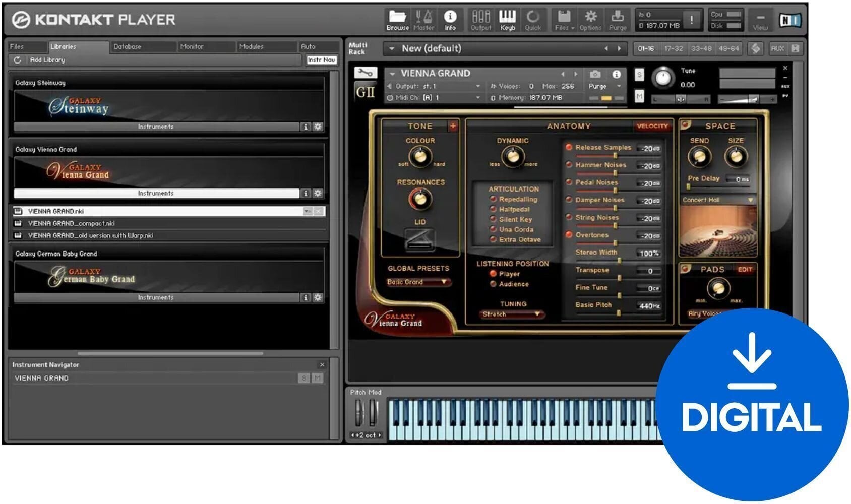Screen dimensions: 851x504
Task: Expand the Stretch tuning dropdown
Action: point(511,314)
